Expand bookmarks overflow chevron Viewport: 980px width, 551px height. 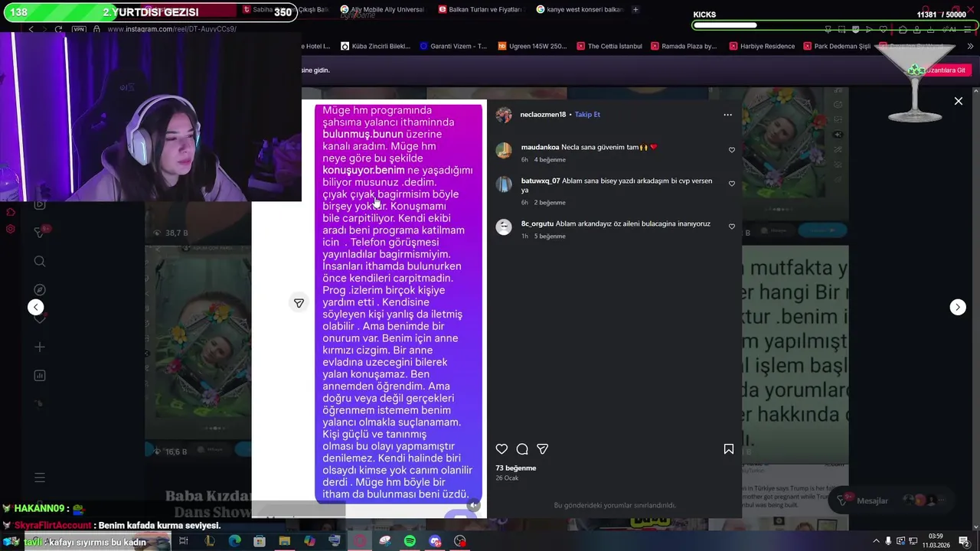971,46
